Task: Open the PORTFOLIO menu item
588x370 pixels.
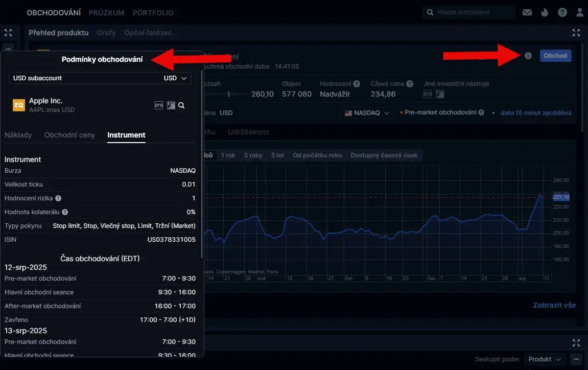Action: [153, 13]
